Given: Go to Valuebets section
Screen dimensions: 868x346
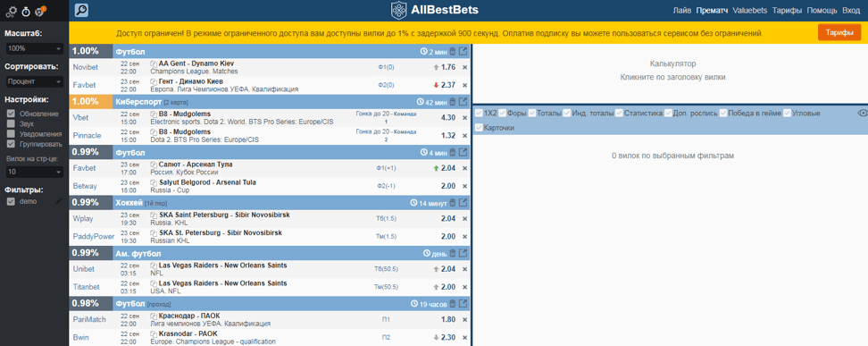Looking at the screenshot, I should (x=749, y=11).
